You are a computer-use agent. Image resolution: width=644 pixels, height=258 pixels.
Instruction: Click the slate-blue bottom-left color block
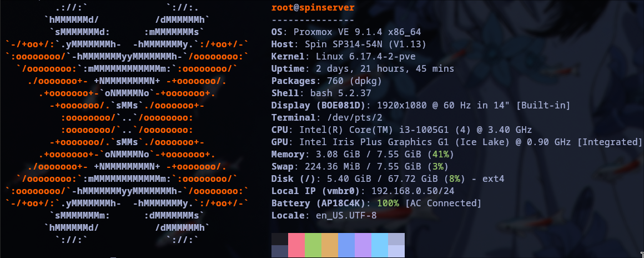280,251
